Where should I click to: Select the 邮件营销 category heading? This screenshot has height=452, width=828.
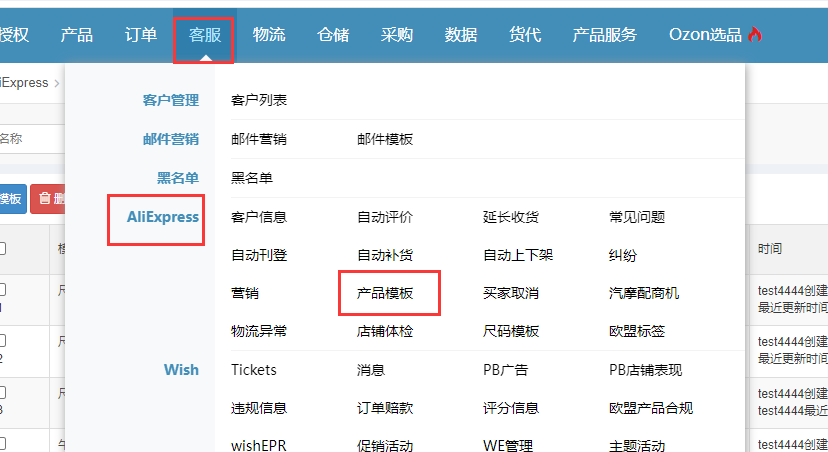tap(171, 139)
